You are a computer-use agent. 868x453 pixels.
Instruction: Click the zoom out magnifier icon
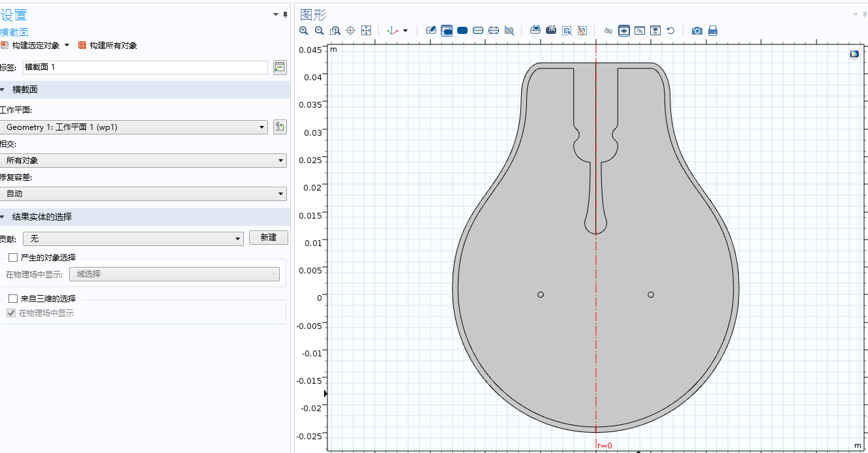tap(320, 31)
